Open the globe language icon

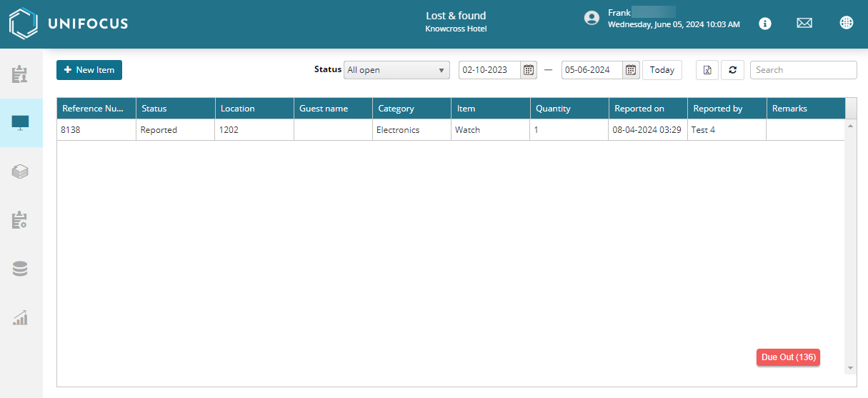coord(847,23)
